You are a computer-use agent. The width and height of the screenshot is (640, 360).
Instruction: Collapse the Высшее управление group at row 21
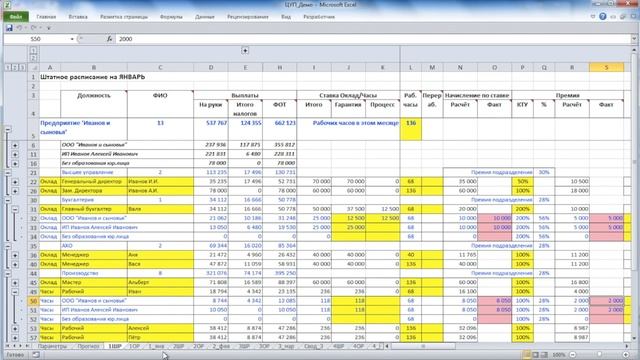[x=7, y=173]
